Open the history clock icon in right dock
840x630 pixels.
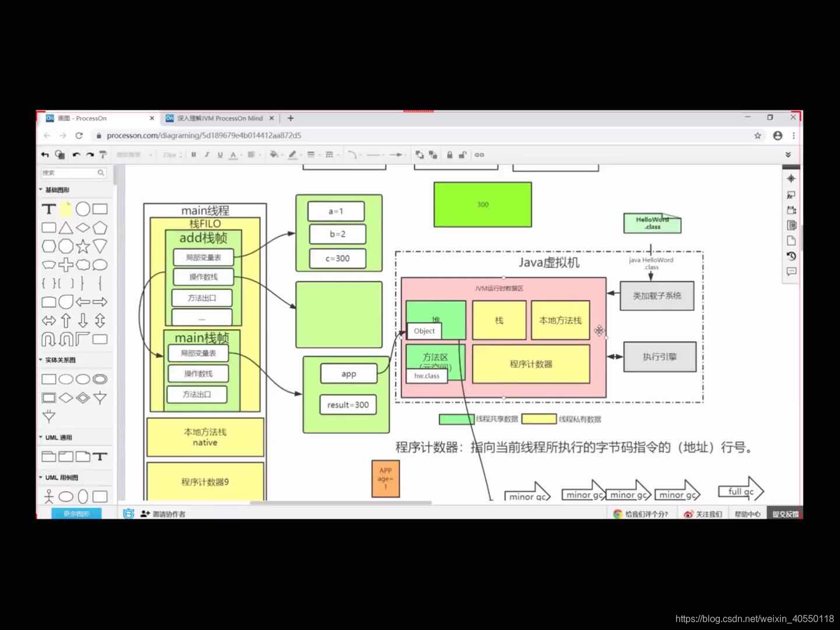click(x=791, y=256)
